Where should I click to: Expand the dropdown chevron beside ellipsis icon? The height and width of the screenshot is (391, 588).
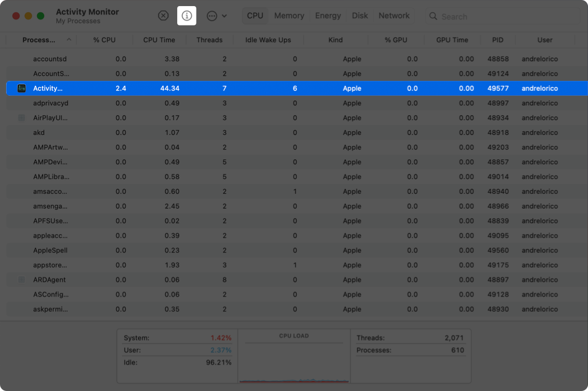point(224,16)
